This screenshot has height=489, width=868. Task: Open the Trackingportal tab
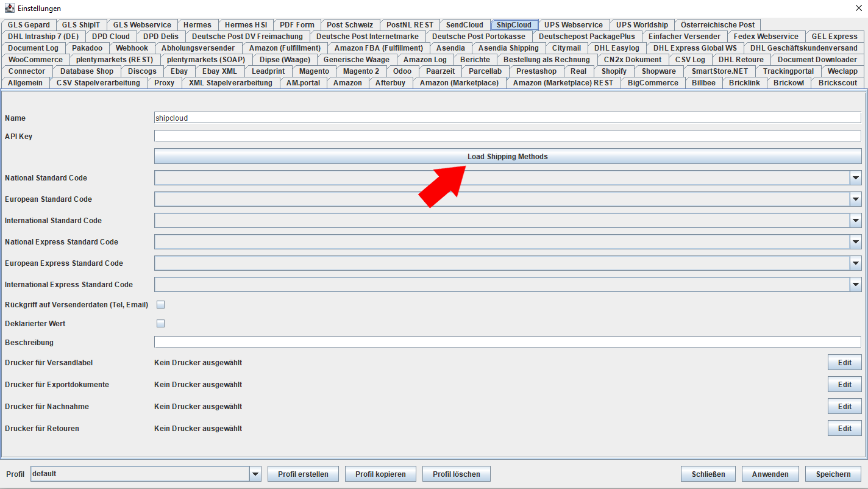[x=788, y=71]
